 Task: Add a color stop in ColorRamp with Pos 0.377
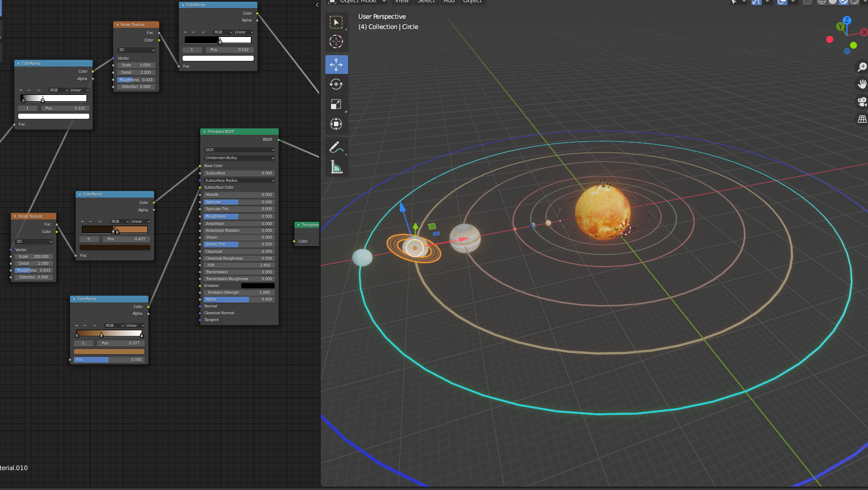click(77, 325)
